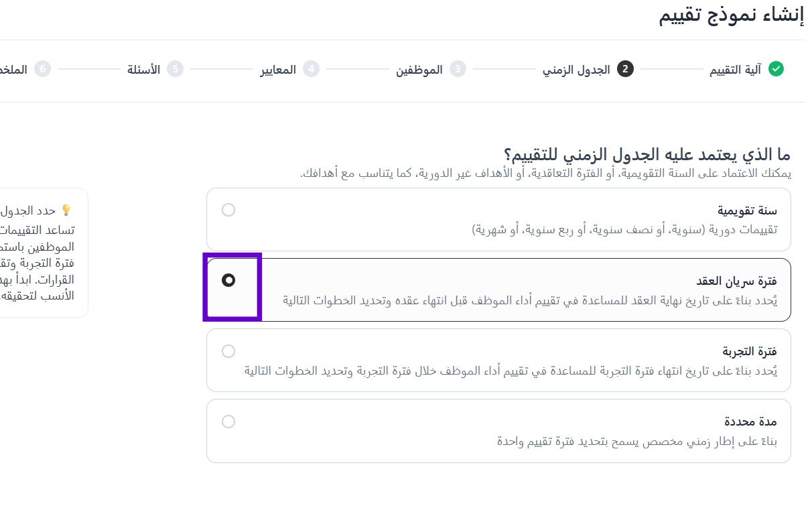Go to the آلية التقييم step label
This screenshot has width=812, height=506.
(x=735, y=70)
